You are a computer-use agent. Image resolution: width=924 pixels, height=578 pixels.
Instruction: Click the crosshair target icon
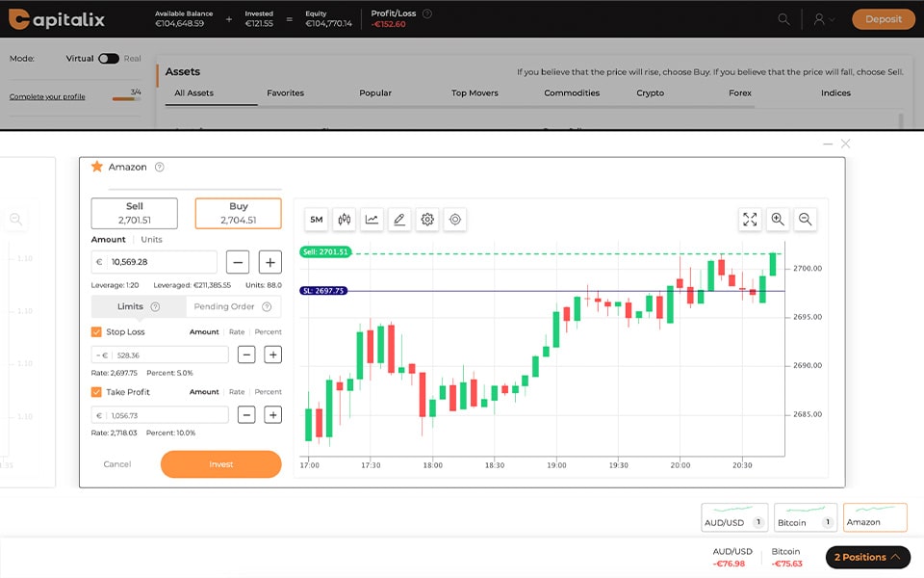(x=455, y=220)
